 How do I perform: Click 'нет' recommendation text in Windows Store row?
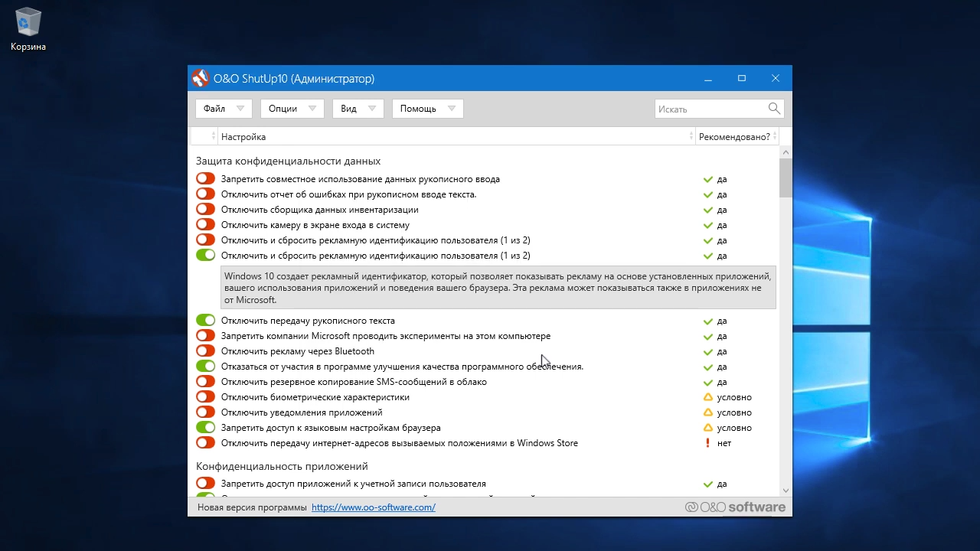[x=724, y=443]
